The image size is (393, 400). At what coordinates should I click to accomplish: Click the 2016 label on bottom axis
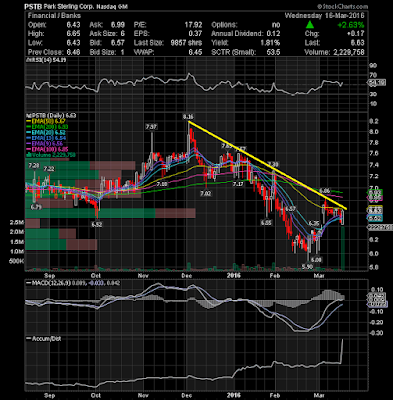click(233, 395)
